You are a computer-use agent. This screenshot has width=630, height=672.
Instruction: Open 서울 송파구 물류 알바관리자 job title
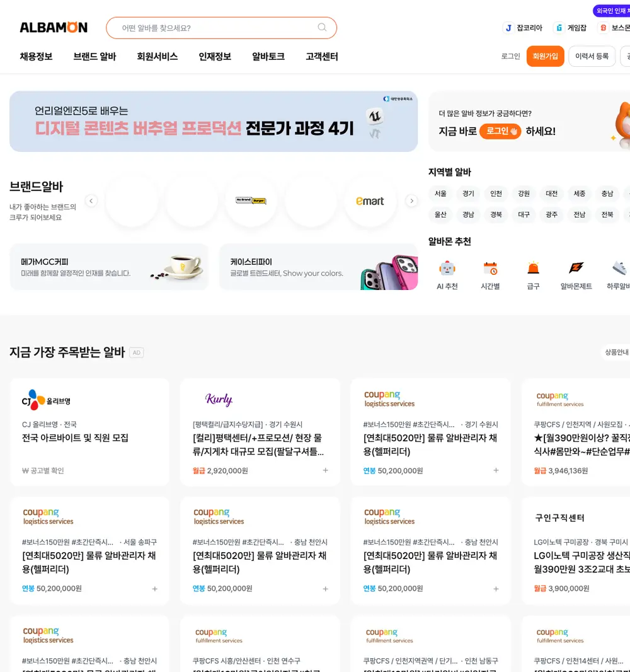[x=89, y=562]
